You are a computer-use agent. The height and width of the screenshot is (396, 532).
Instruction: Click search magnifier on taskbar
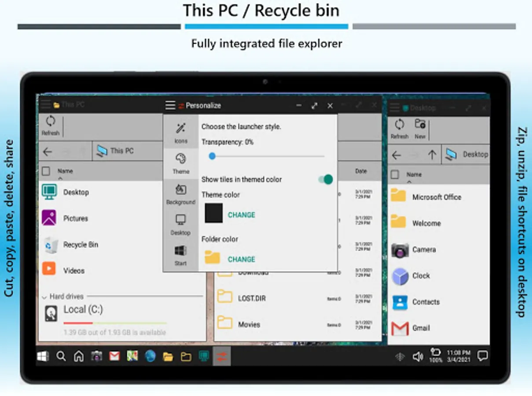pos(61,356)
